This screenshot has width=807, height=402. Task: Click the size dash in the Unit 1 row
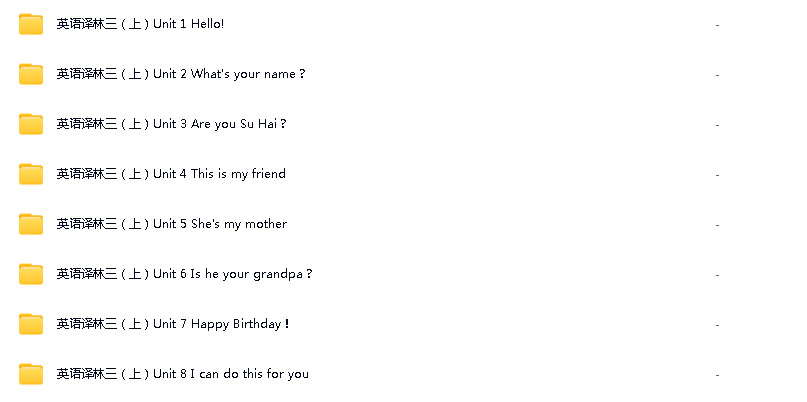(717, 25)
